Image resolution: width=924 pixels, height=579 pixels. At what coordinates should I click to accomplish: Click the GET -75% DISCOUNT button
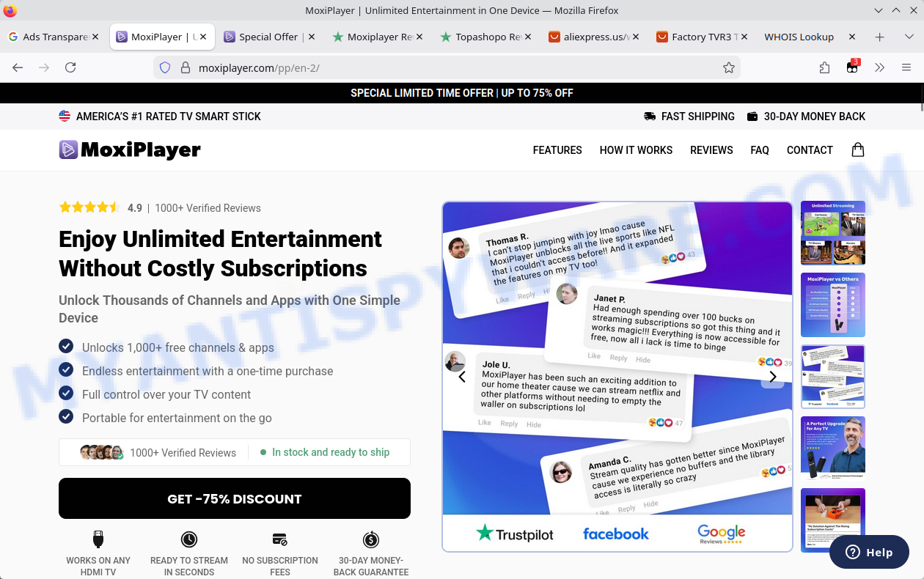(235, 498)
